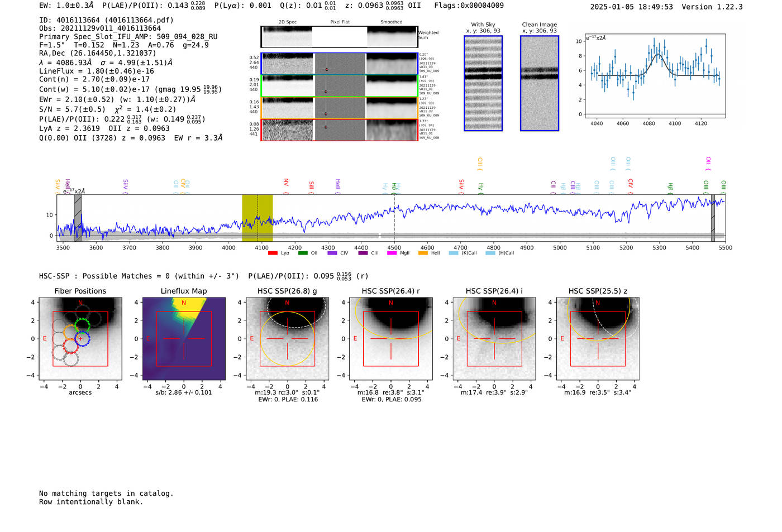
Task: Click the LineFlux = 1.80(±0.46)e-16 value
Action: pyautogui.click(x=97, y=71)
